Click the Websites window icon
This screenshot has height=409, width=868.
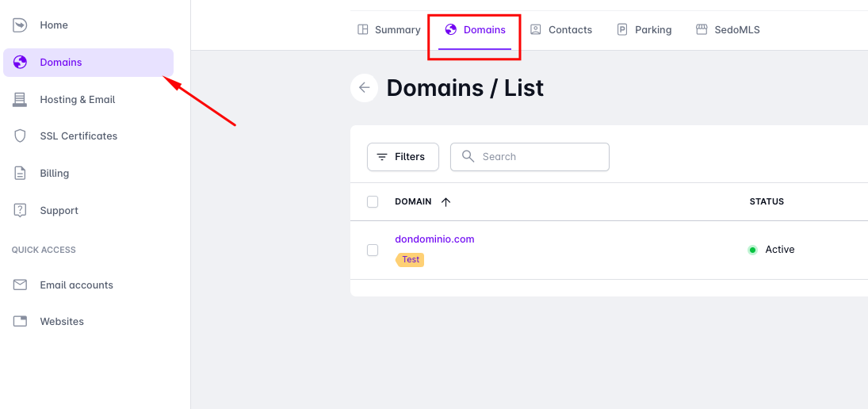click(21, 322)
